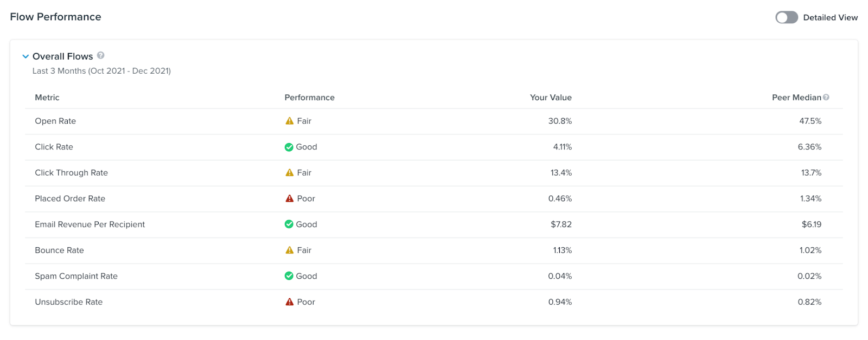Collapse the Overall Flows section
The height and width of the screenshot is (340, 868).
25,56
